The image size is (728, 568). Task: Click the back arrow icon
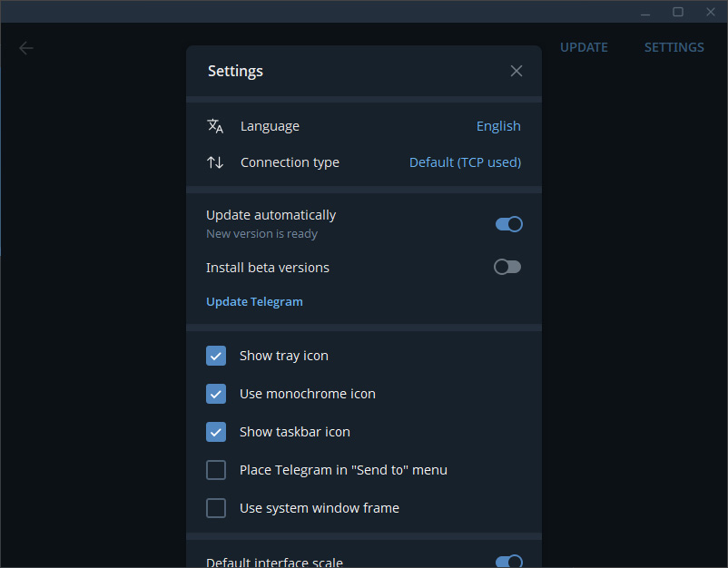[x=26, y=48]
